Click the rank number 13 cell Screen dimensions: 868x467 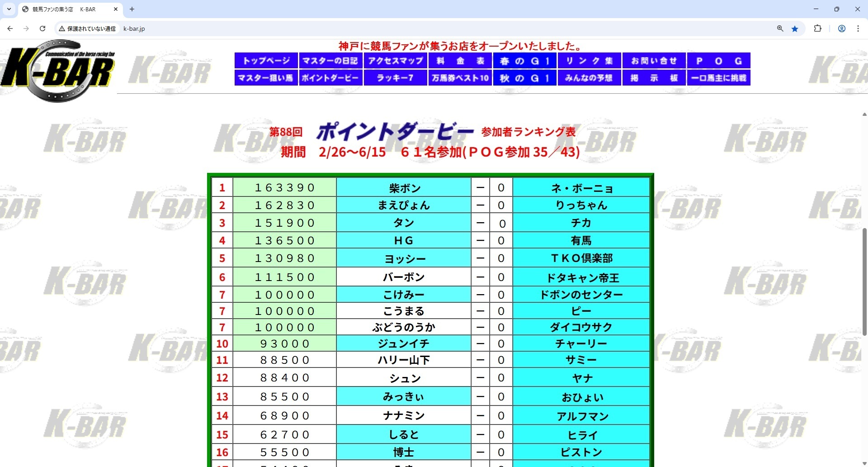point(222,396)
